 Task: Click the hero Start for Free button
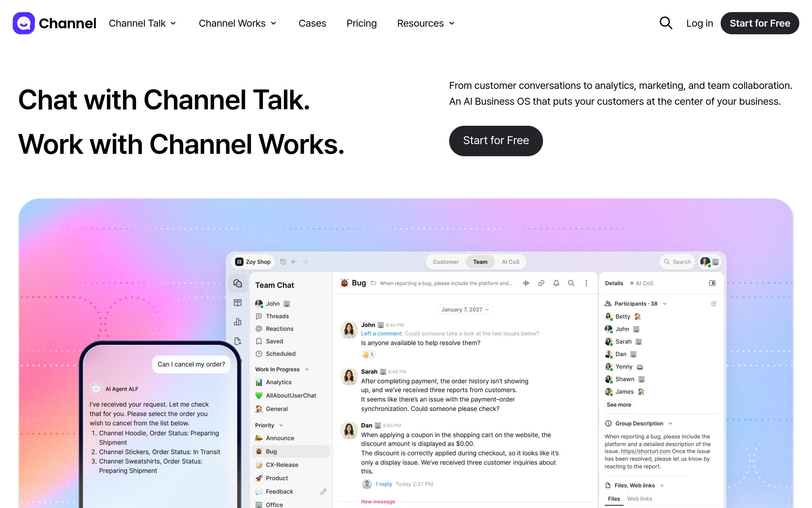[496, 141]
